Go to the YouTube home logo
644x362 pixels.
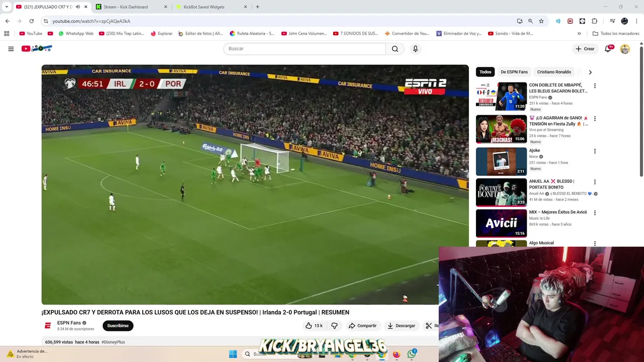click(37, 48)
